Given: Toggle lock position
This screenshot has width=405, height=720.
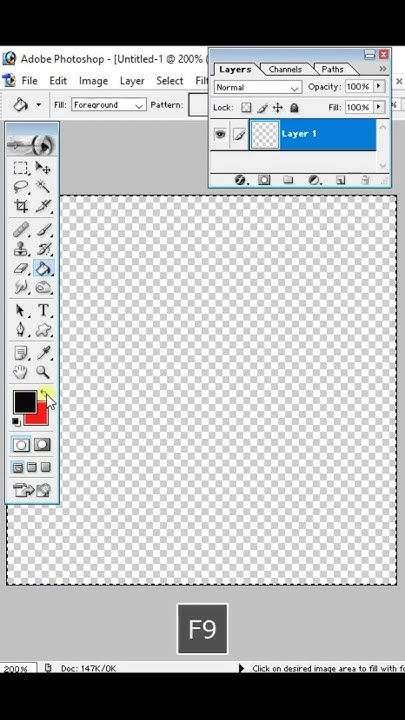Looking at the screenshot, I should (x=278, y=108).
